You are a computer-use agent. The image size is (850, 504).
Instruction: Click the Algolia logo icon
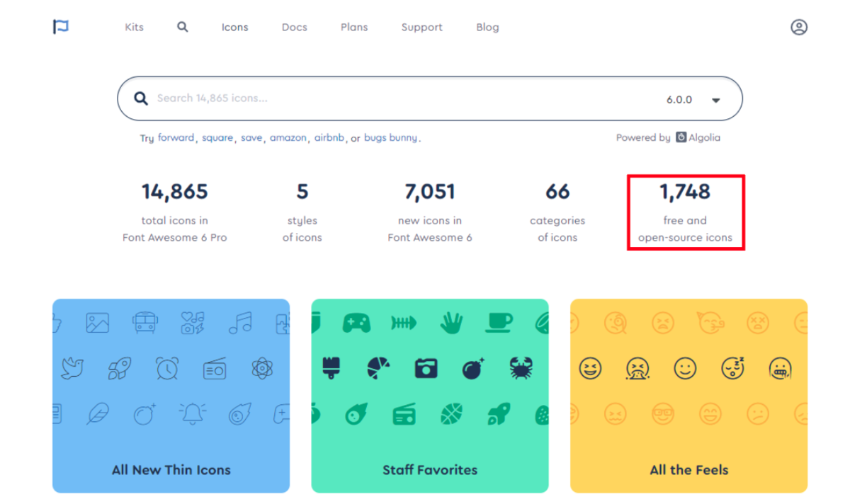point(681,137)
